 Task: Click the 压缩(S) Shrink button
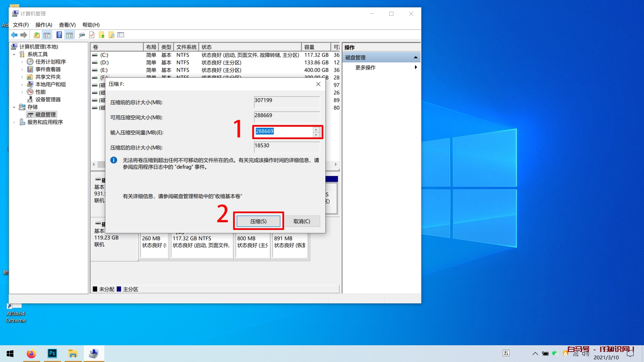258,221
